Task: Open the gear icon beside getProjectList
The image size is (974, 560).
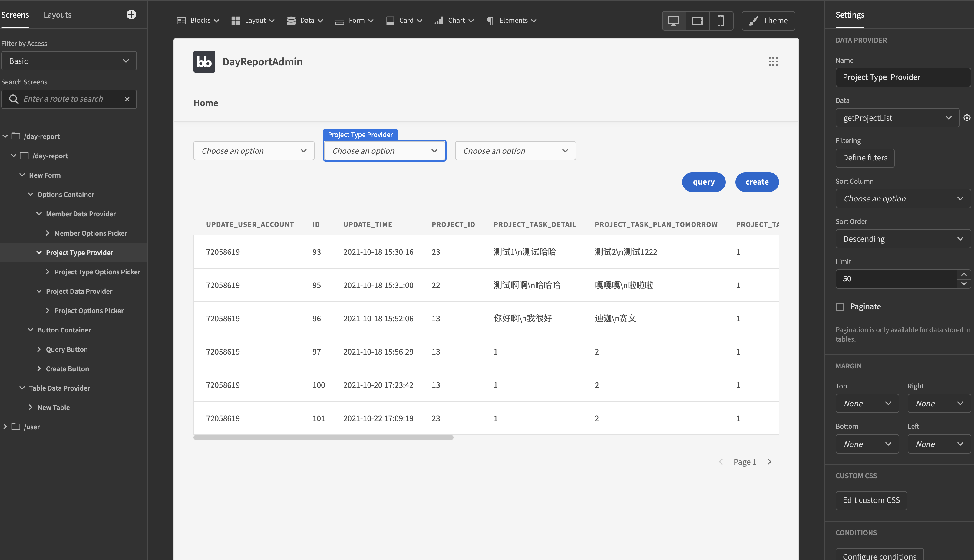Action: 967,117
